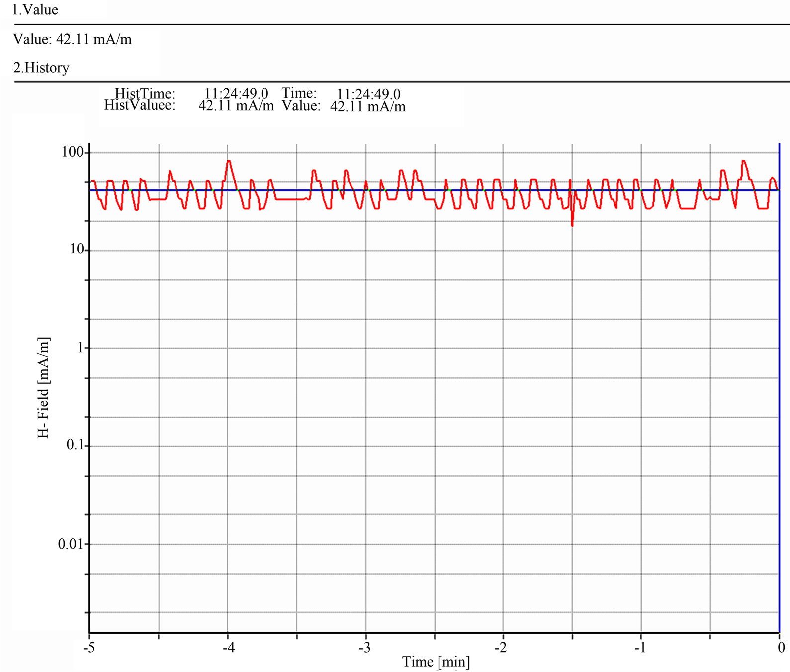Click the y-axis tick label 100
This screenshot has height=672, width=790.
pyautogui.click(x=73, y=152)
